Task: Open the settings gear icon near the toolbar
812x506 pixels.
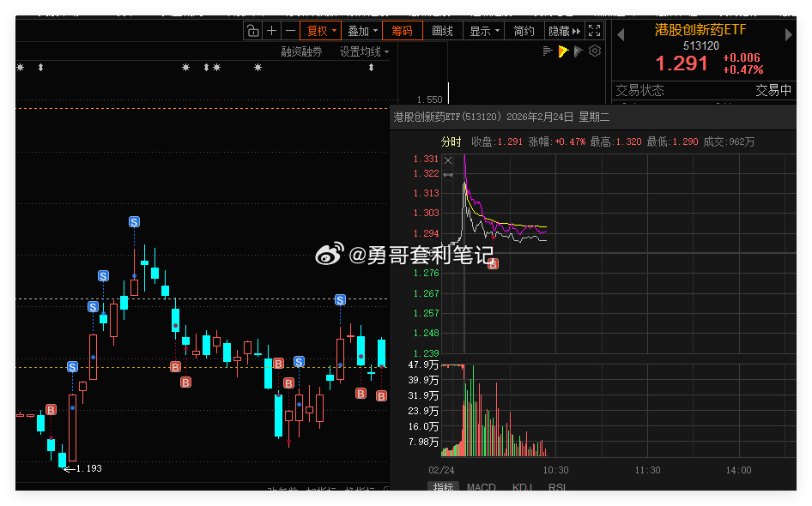Action: click(x=593, y=50)
